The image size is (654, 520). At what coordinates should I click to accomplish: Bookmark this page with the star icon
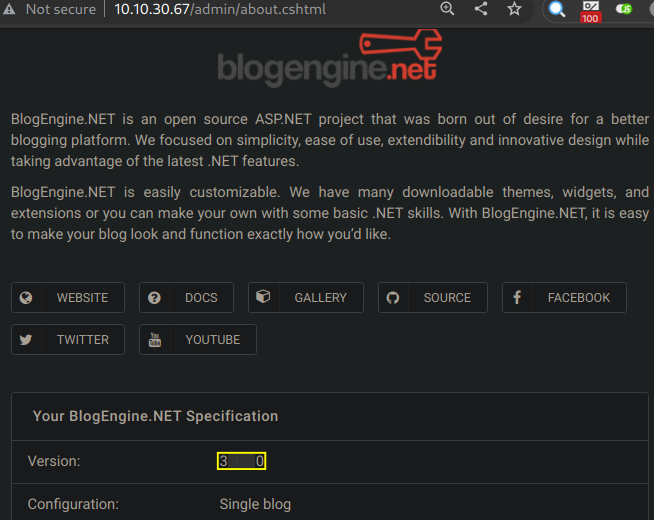coord(514,8)
